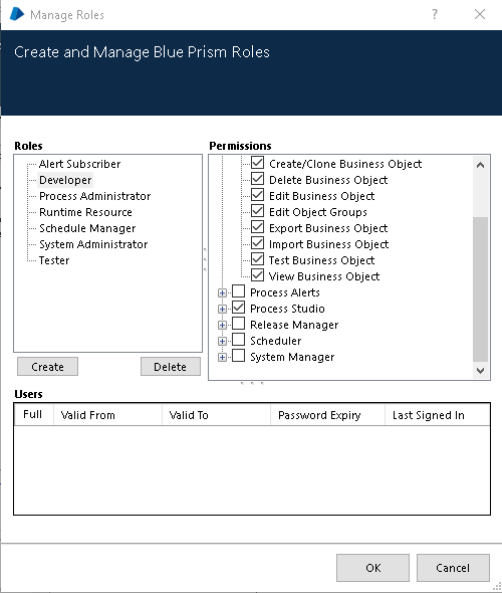
Task: Select the Process Studio label
Action: pos(288,309)
